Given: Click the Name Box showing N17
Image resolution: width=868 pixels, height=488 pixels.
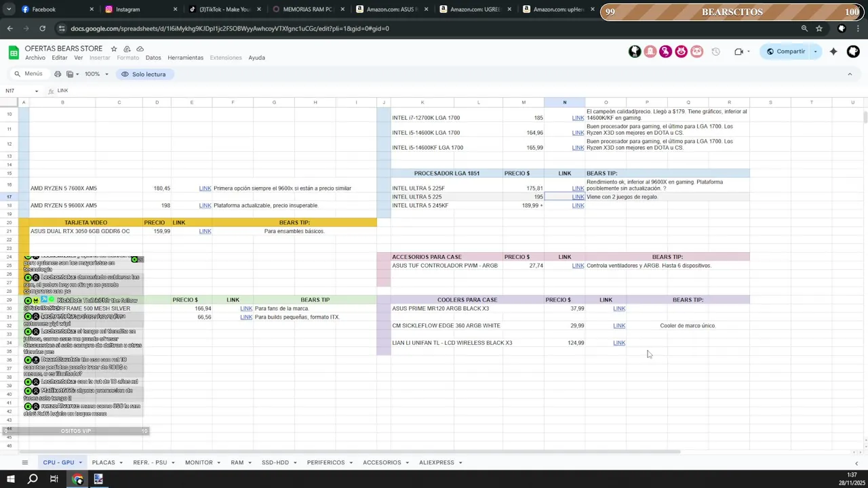Looking at the screenshot, I should 22,91.
